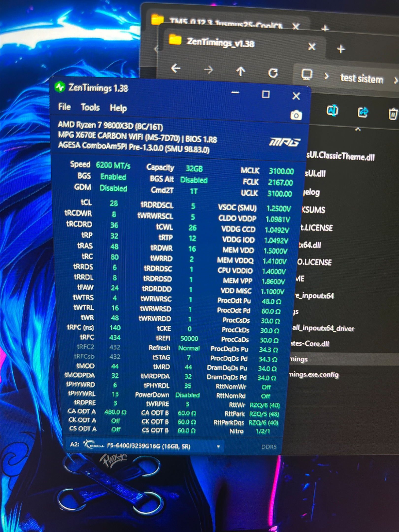Select the 'KSUMS' file in Explorer
The image size is (399, 532).
[x=314, y=210]
